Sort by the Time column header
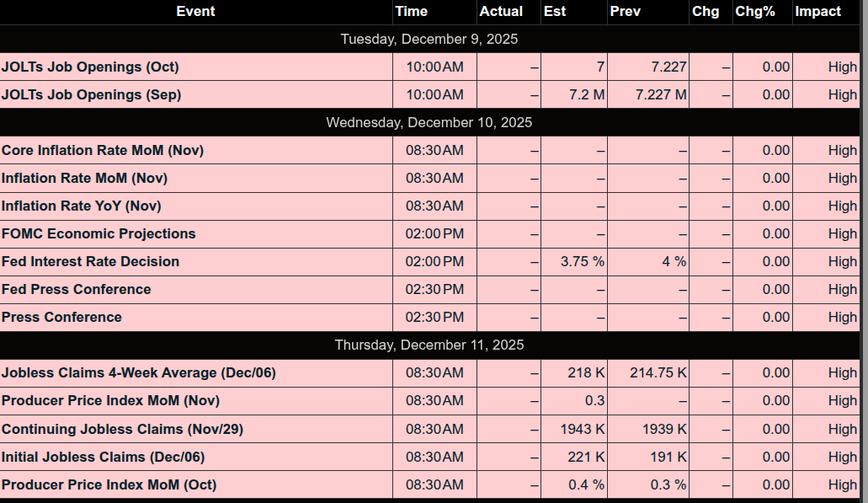Image resolution: width=868 pixels, height=503 pixels. 411,12
